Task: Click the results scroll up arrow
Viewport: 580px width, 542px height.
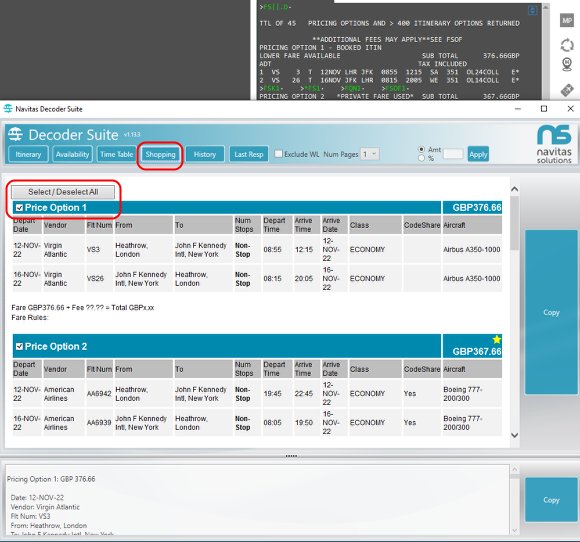Action: (514, 189)
